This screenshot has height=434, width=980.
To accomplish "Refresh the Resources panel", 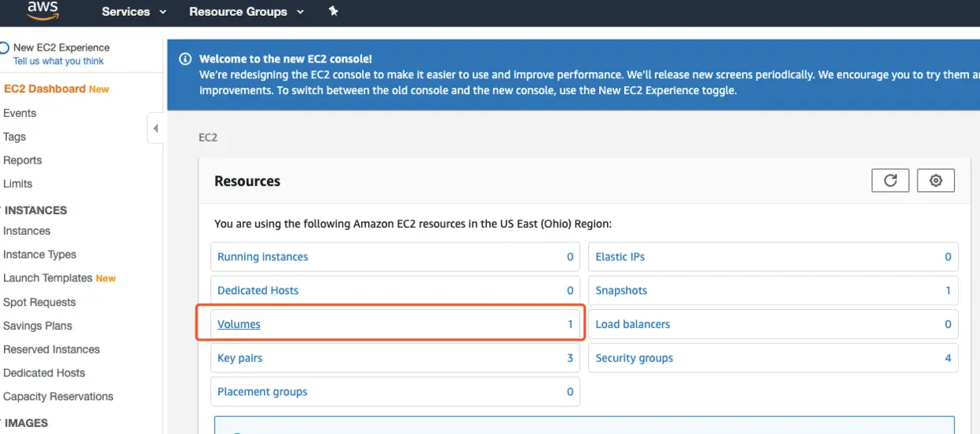I will [x=890, y=180].
